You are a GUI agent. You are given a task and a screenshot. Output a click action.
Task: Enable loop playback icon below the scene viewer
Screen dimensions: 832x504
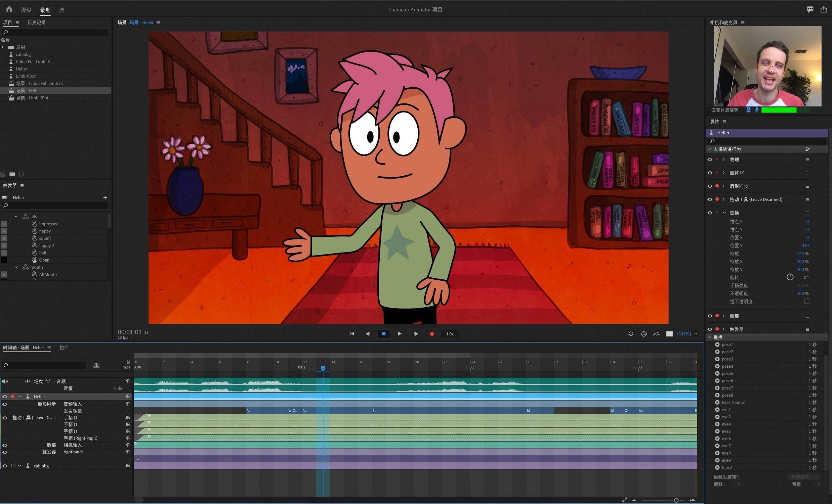[631, 334]
